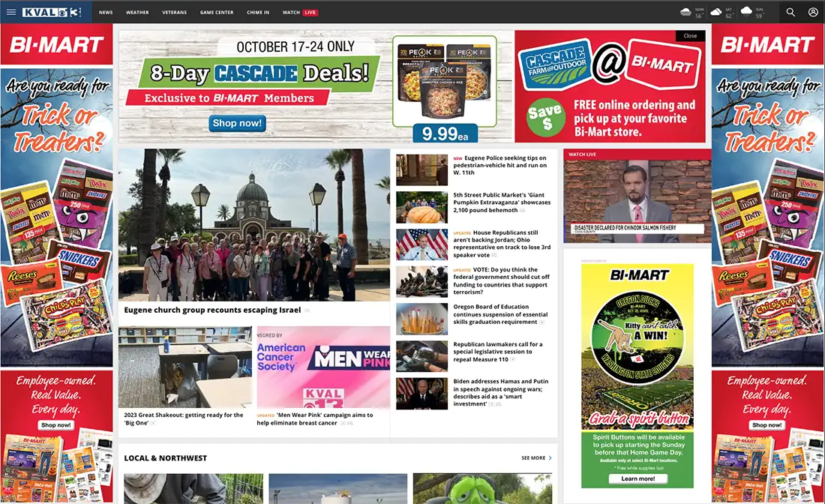
Task: Open the church group photo in front of domed building
Action: (x=254, y=225)
